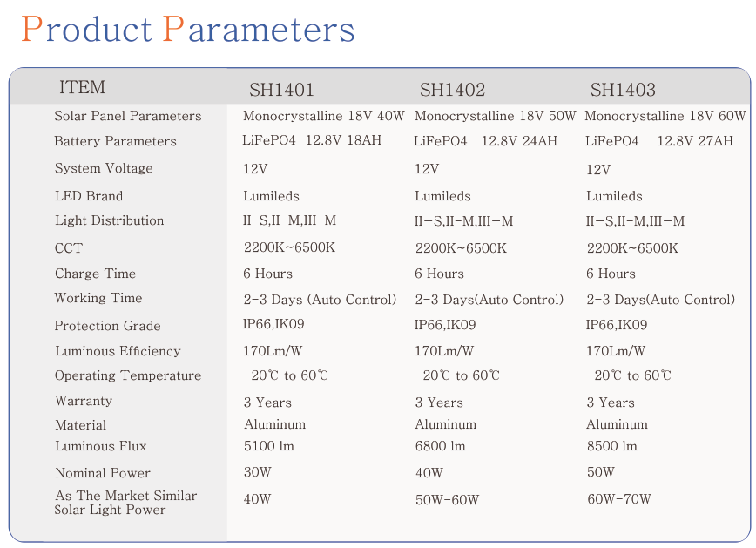
Task: Select the ITEM column header
Action: point(82,88)
